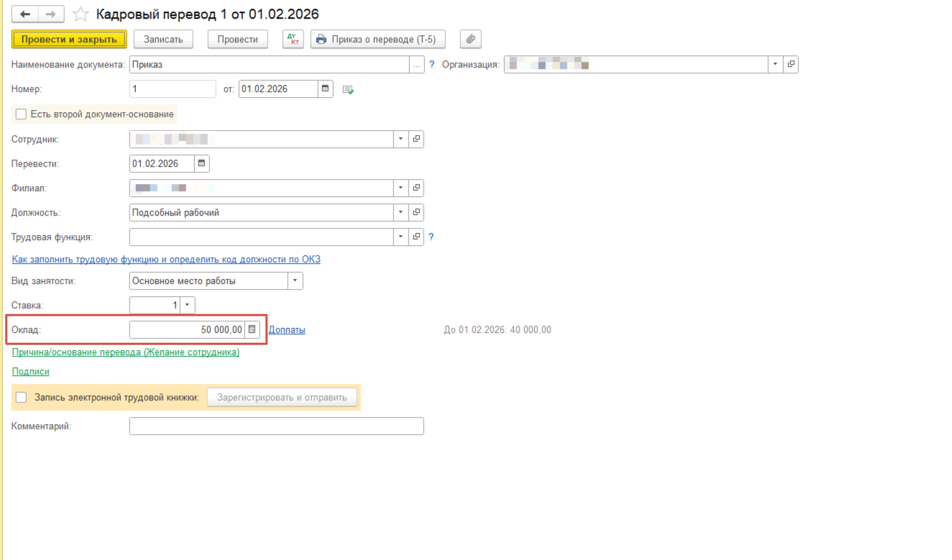Click into Комментарий input field
This screenshot has width=952, height=560.
[276, 426]
